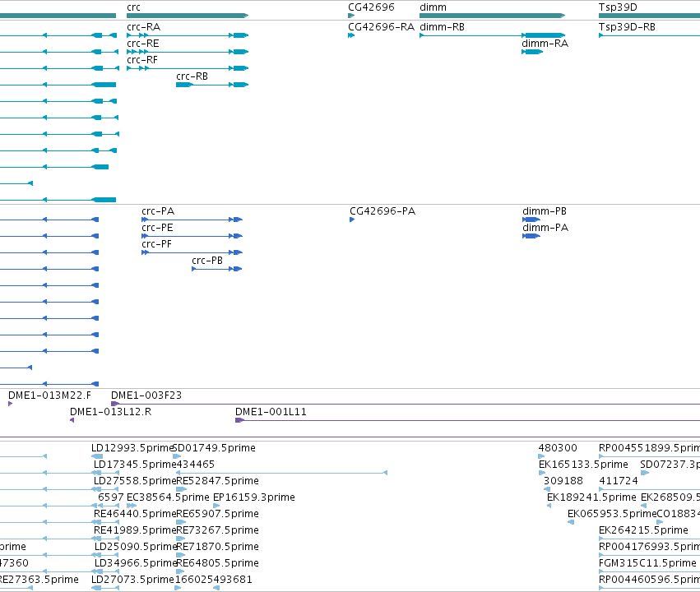Select EST RE65907.5prime
This screenshot has width=700, height=592.
(x=217, y=514)
